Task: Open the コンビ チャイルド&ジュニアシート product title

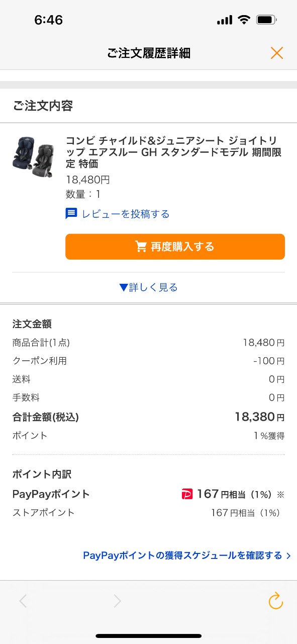Action: coord(174,152)
